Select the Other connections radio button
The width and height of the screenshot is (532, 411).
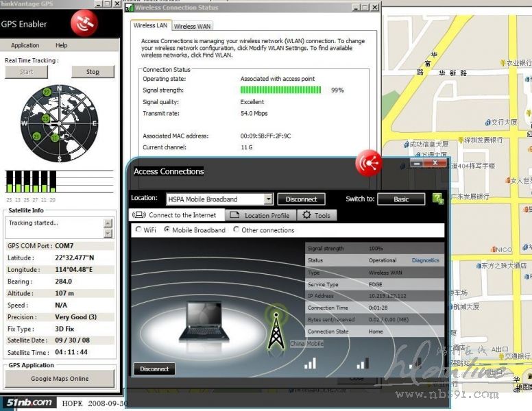237,230
